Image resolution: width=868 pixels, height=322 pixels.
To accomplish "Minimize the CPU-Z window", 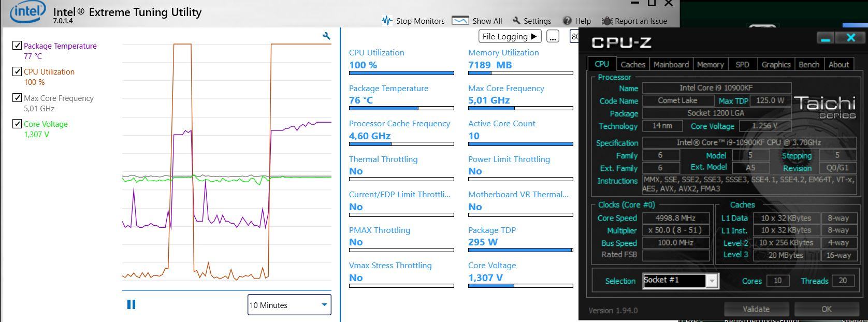I will pyautogui.click(x=826, y=38).
